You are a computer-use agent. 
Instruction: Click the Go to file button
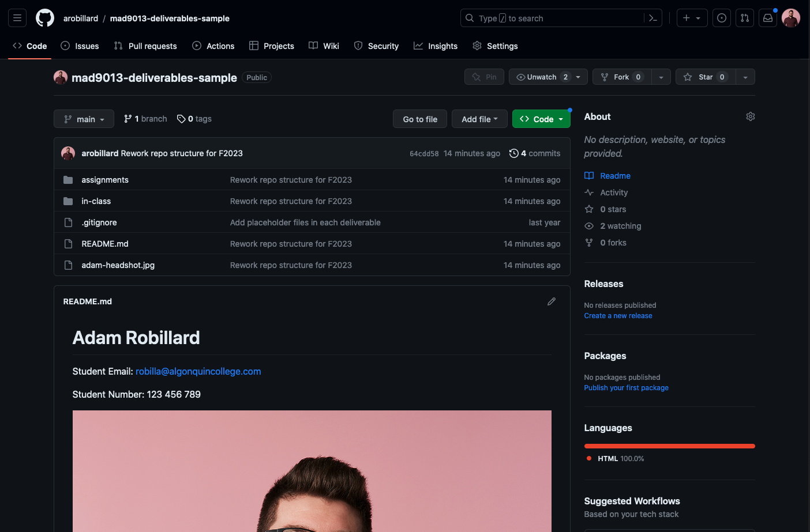click(420, 119)
